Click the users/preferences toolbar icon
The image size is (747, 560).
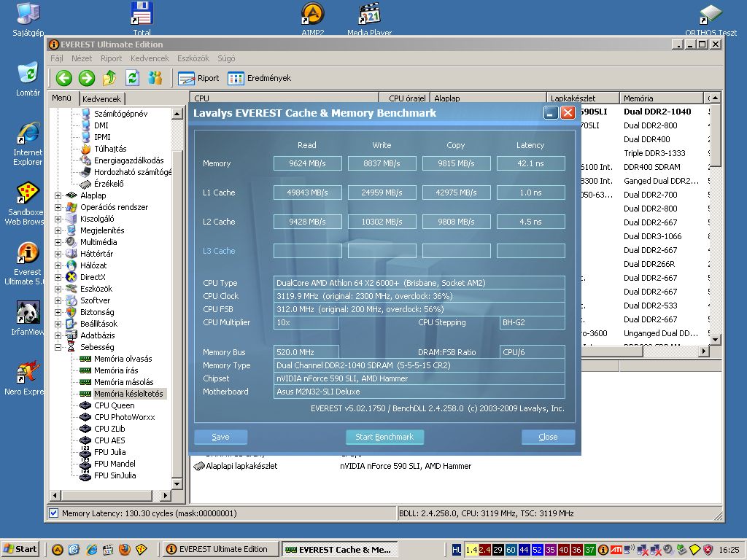click(155, 78)
